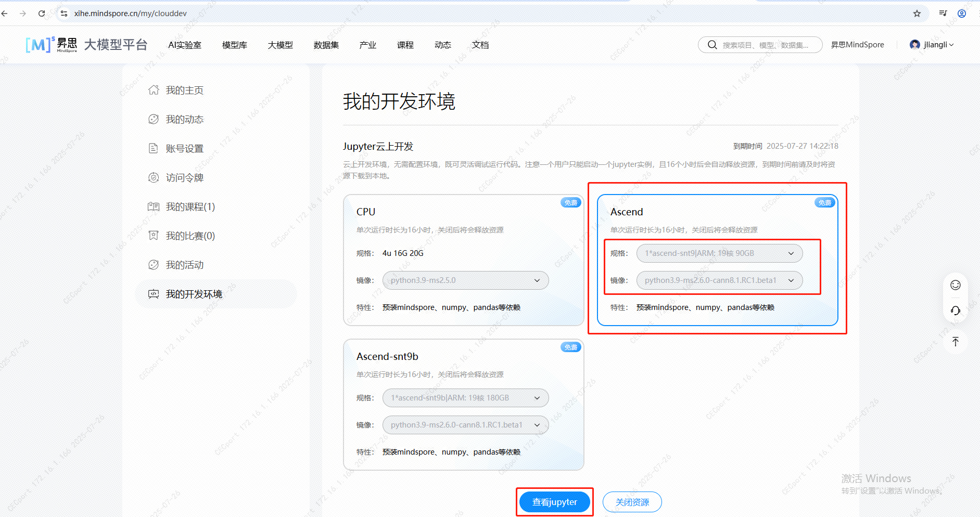Click the browser forward arrow
Viewport: 980px width, 517px height.
(23, 14)
